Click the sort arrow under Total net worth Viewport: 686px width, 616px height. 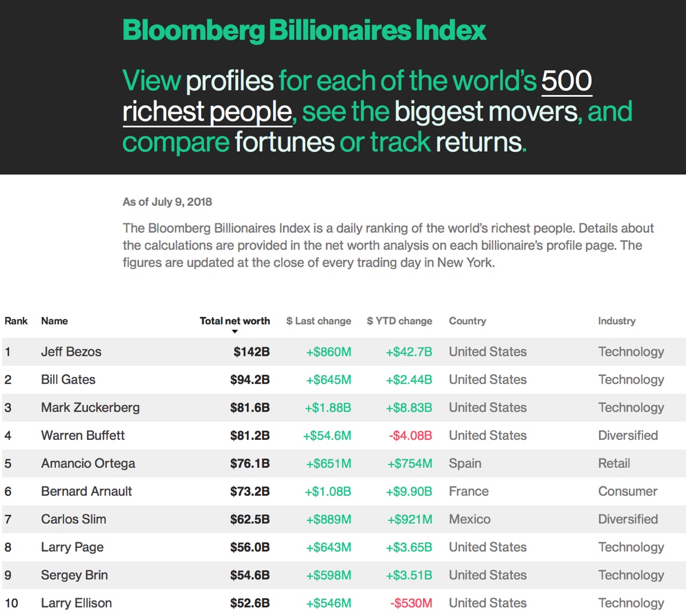pyautogui.click(x=234, y=332)
